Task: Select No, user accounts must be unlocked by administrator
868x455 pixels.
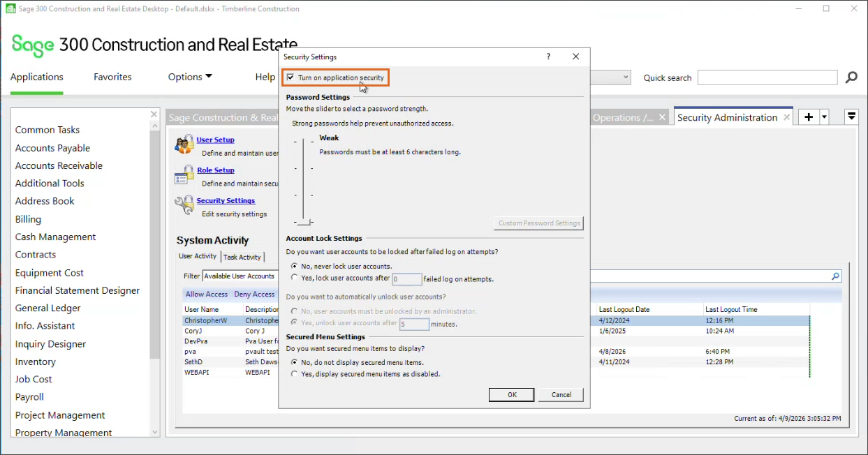Action: tap(294, 311)
